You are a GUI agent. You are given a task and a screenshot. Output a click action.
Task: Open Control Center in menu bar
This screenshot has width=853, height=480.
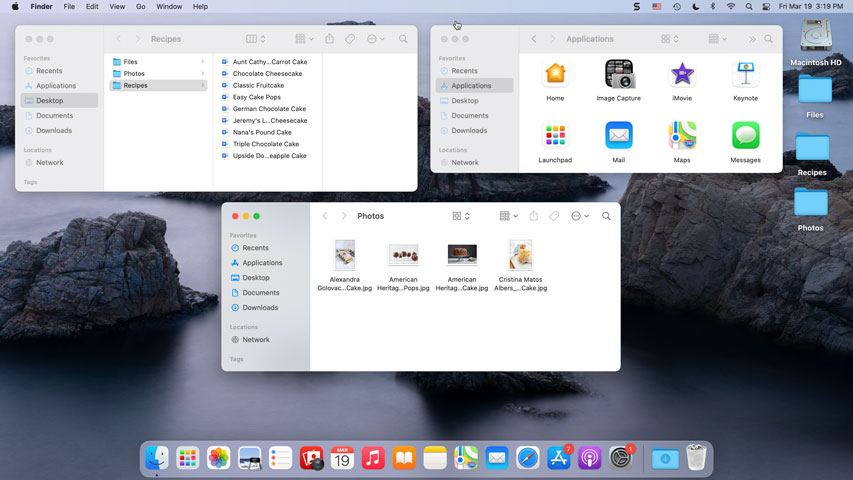pos(766,7)
